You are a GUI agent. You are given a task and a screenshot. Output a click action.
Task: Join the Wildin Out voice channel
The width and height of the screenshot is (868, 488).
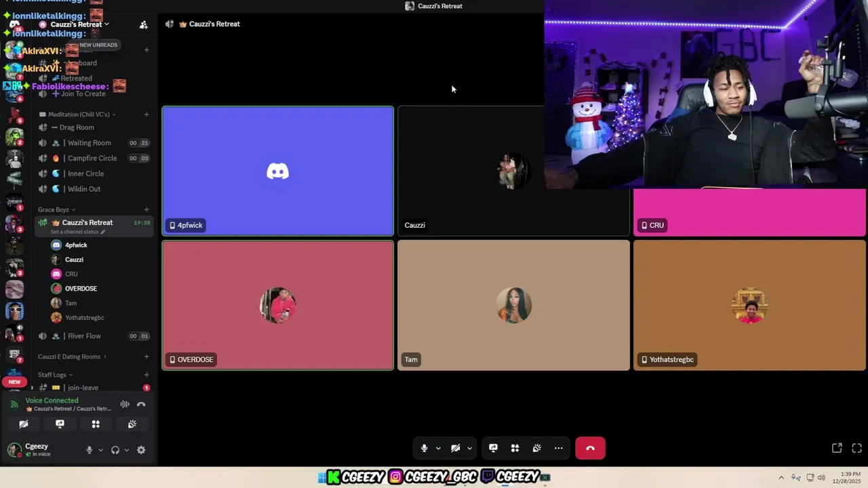[x=94, y=189]
